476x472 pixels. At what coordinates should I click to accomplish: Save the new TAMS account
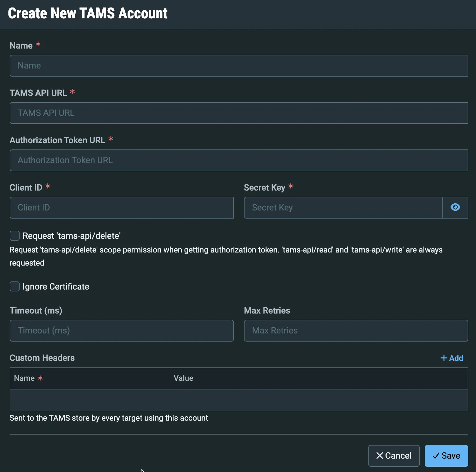(x=446, y=455)
